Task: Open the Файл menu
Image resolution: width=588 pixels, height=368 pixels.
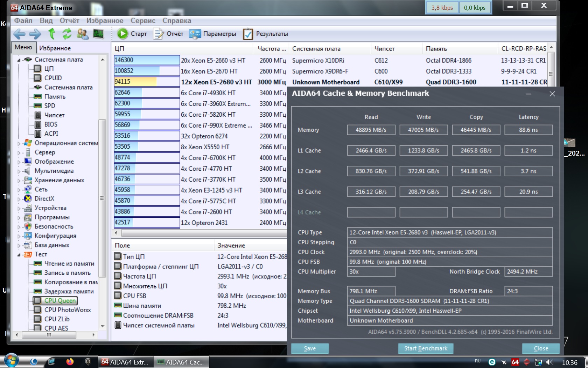Action: click(23, 21)
